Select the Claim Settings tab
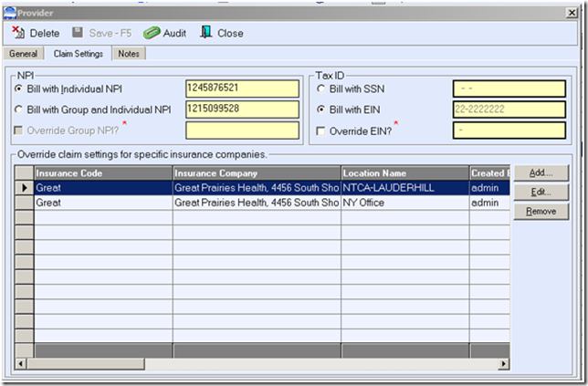This screenshot has height=386, width=588. (78, 54)
